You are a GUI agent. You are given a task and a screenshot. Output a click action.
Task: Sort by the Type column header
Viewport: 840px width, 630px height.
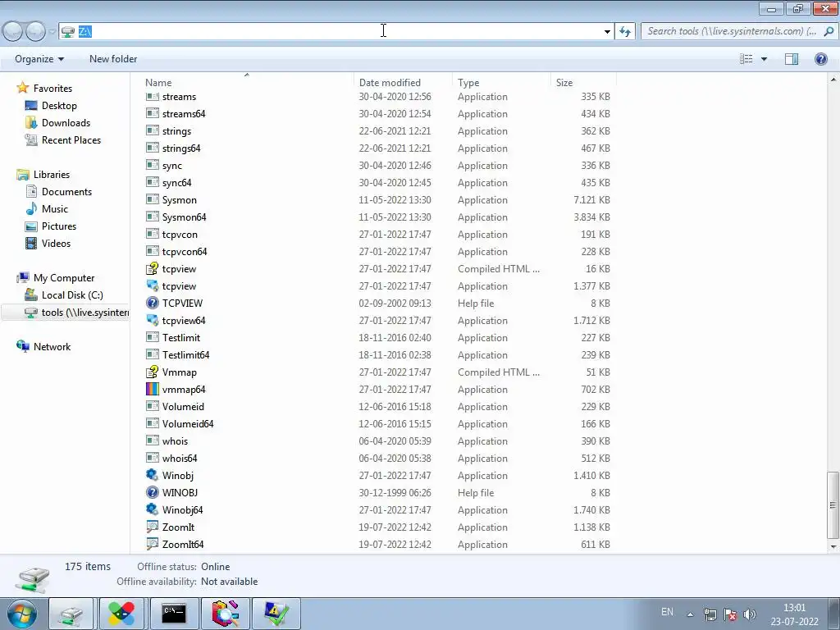[501, 83]
